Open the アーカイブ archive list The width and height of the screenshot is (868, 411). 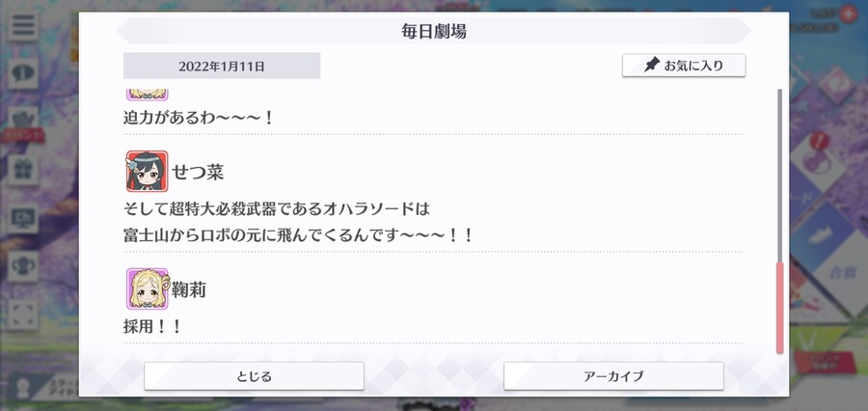pyautogui.click(x=613, y=376)
